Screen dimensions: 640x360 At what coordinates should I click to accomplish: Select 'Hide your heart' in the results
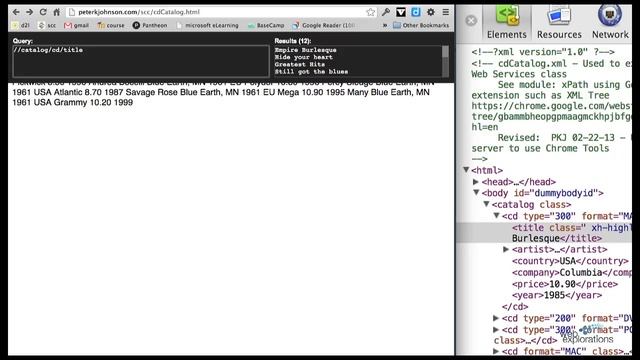(303, 57)
